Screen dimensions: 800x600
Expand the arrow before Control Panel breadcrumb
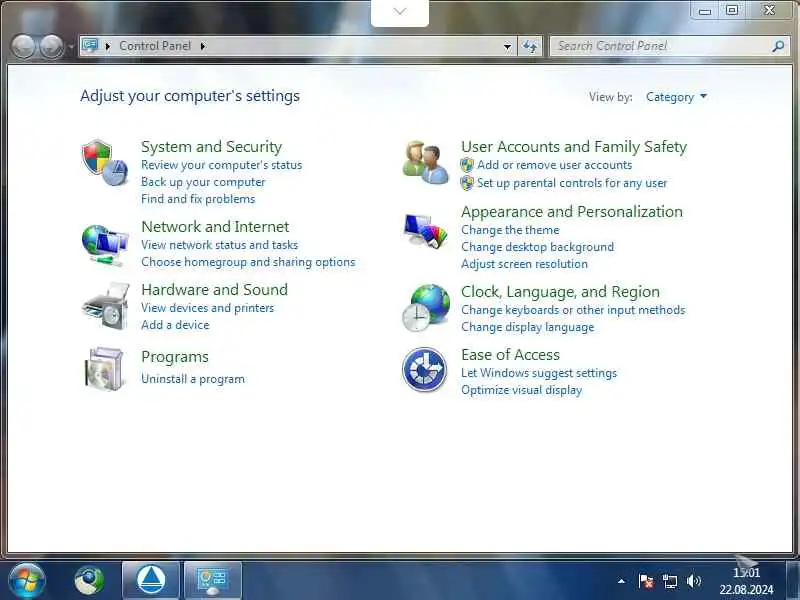pos(108,46)
